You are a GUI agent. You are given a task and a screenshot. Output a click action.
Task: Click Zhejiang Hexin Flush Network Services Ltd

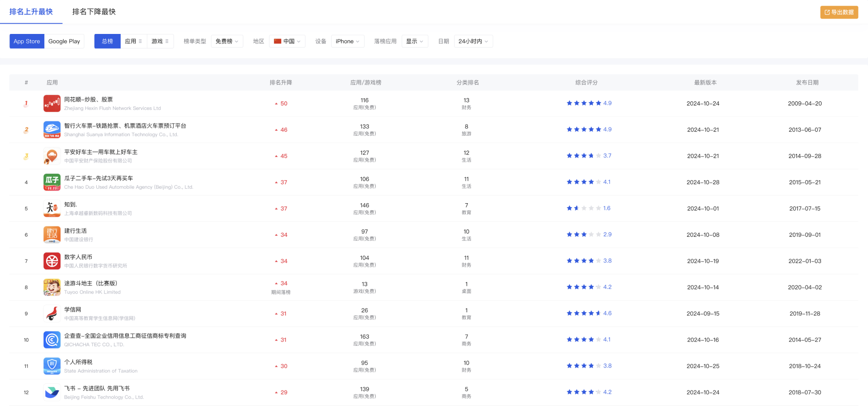(x=113, y=108)
